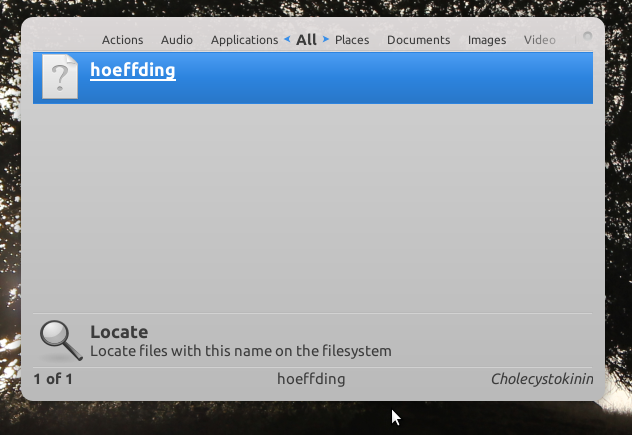Viewport: 632px width, 435px height.
Task: Click the Locate action title
Action: [x=119, y=332]
